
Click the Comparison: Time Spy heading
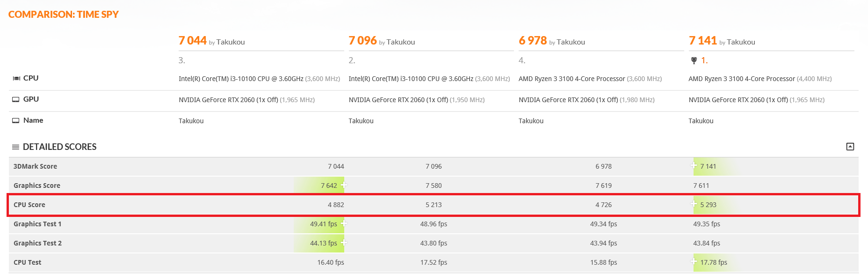64,15
